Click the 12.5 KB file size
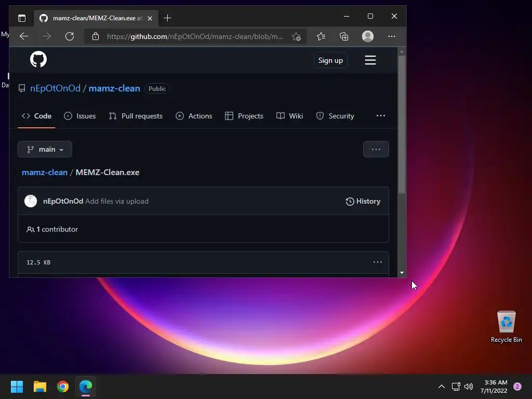Image resolution: width=532 pixels, height=399 pixels. (x=38, y=262)
